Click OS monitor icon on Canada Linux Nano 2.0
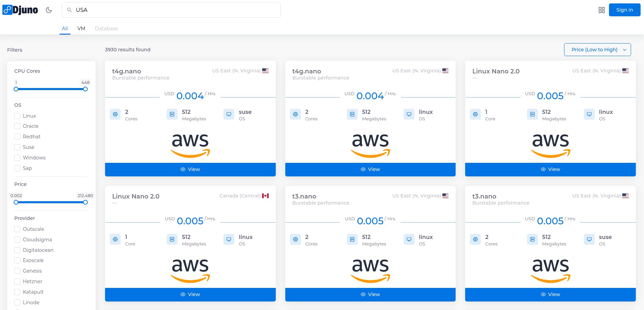 pyautogui.click(x=229, y=239)
